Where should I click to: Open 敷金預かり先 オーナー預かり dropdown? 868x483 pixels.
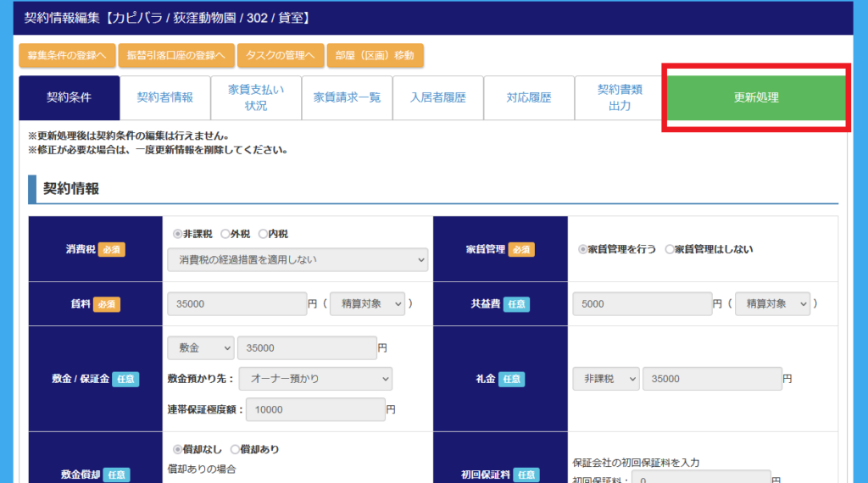coord(315,379)
